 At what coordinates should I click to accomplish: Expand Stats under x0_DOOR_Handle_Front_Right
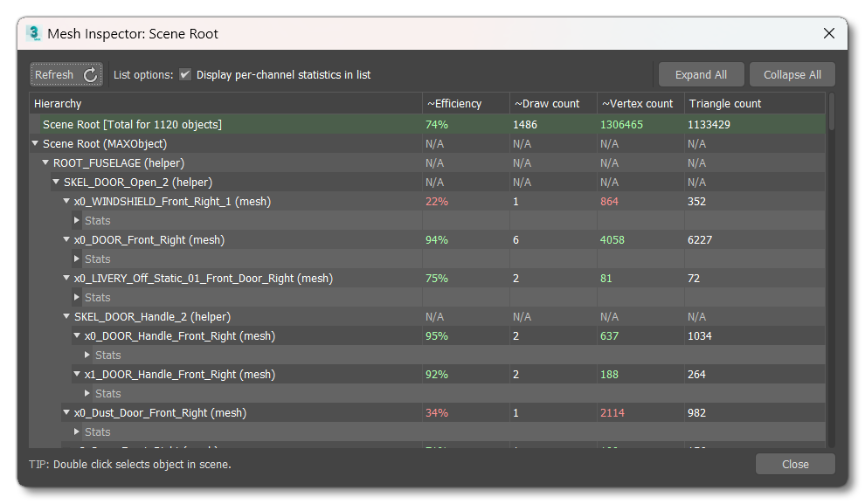click(86, 355)
